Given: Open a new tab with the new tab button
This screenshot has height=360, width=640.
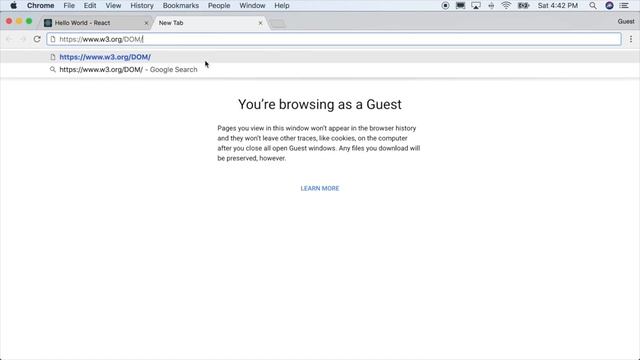Looking at the screenshot, I should (278, 24).
